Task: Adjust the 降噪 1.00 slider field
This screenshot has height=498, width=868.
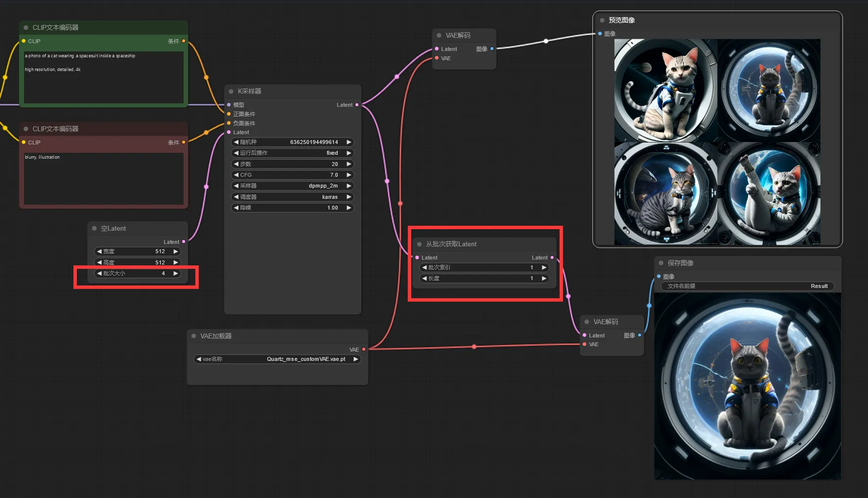Action: [x=293, y=208]
